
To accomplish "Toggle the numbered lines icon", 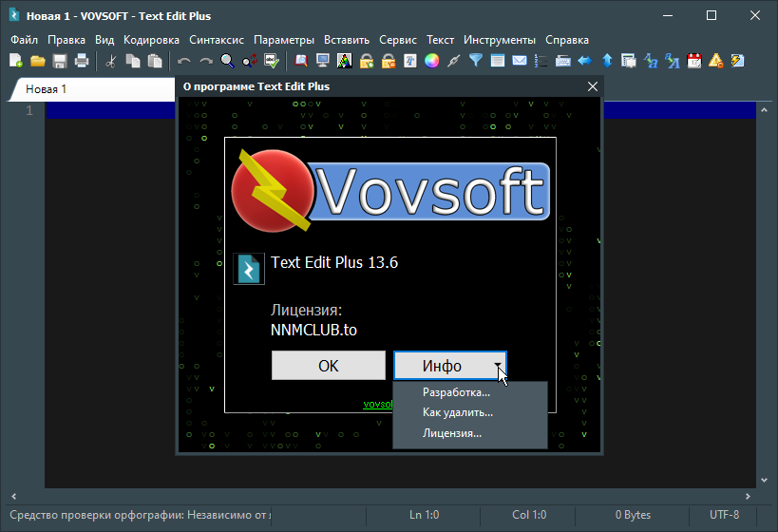I will click(541, 61).
